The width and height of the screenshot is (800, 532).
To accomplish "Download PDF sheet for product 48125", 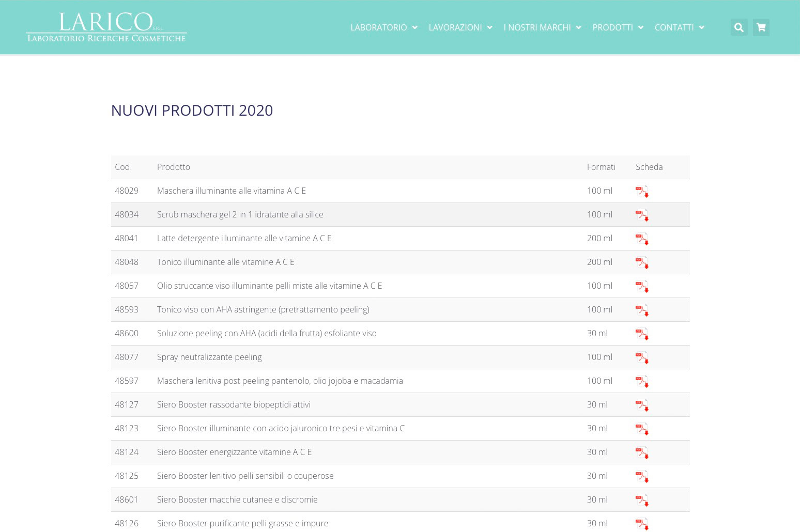I will [642, 477].
